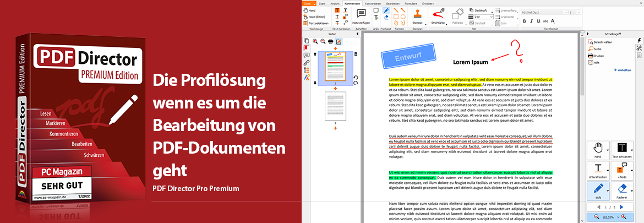Open the Datei menu dropdown
The image size is (644, 223).
[309, 3]
